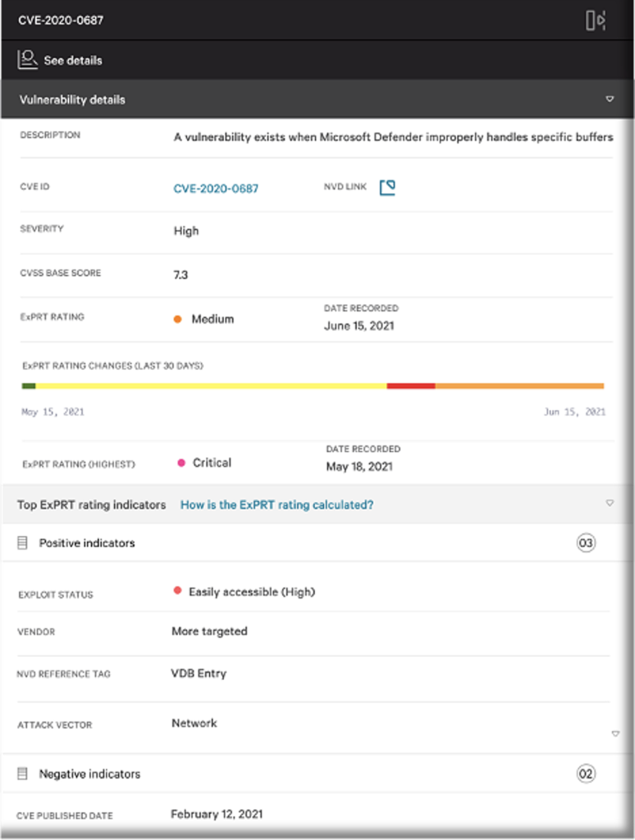Open How is the ExPRT rating calculated?
This screenshot has width=635, height=840.
pos(276,504)
